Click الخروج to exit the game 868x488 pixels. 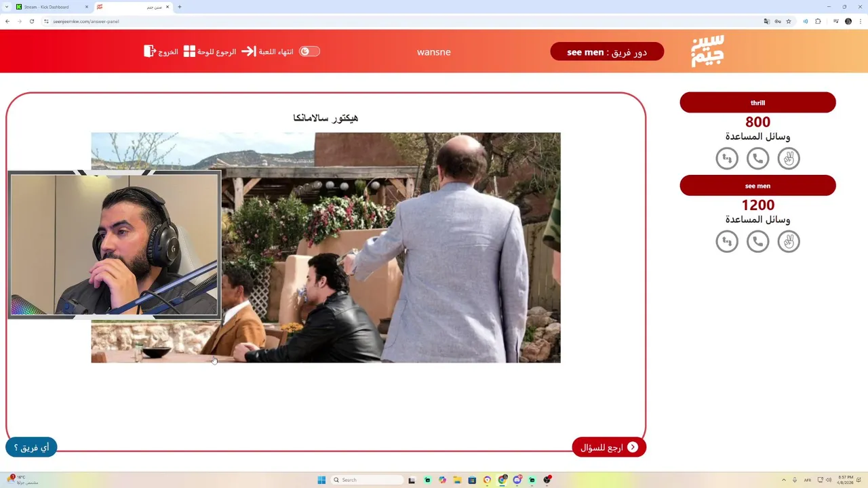click(x=161, y=52)
